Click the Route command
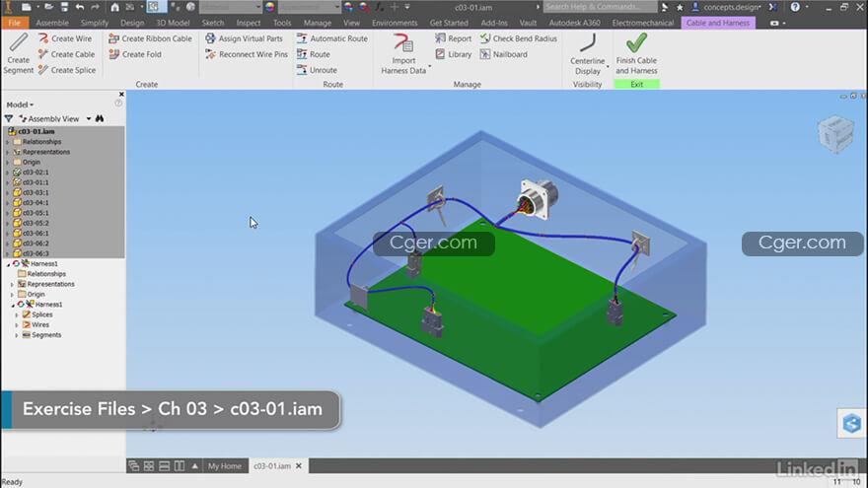Image resolution: width=868 pixels, height=488 pixels. click(314, 54)
